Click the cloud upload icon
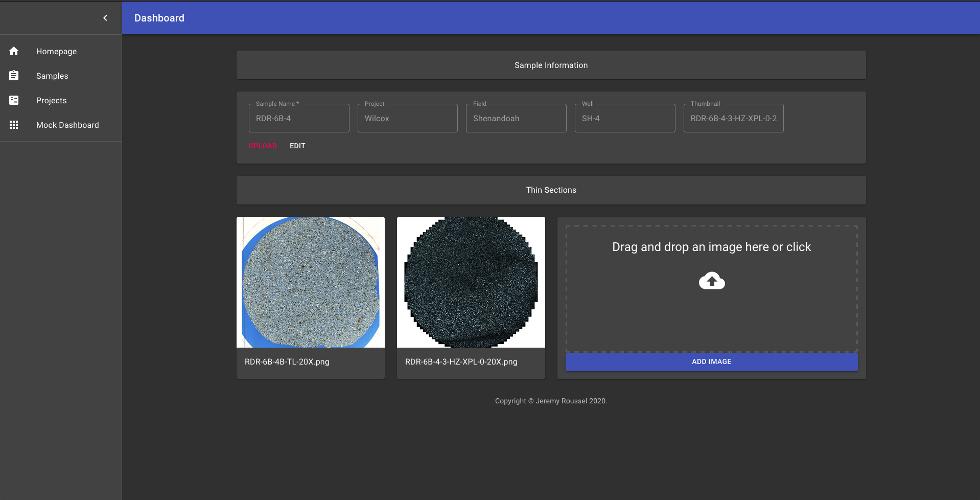 712,281
